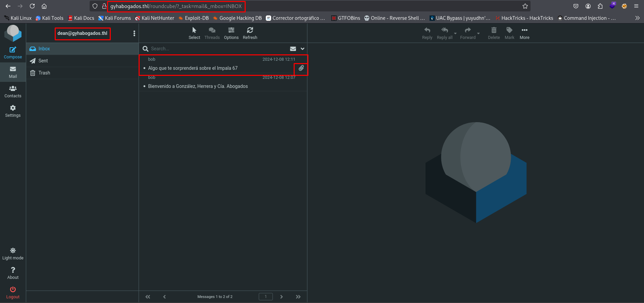644x303 pixels.
Task: Open the mailbox actions three-dot menu
Action: 134,33
